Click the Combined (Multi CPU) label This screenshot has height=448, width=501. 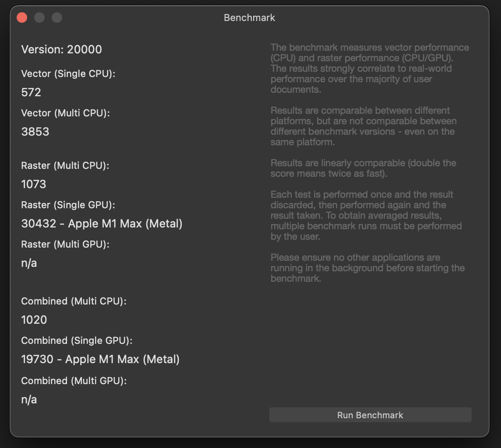74,301
